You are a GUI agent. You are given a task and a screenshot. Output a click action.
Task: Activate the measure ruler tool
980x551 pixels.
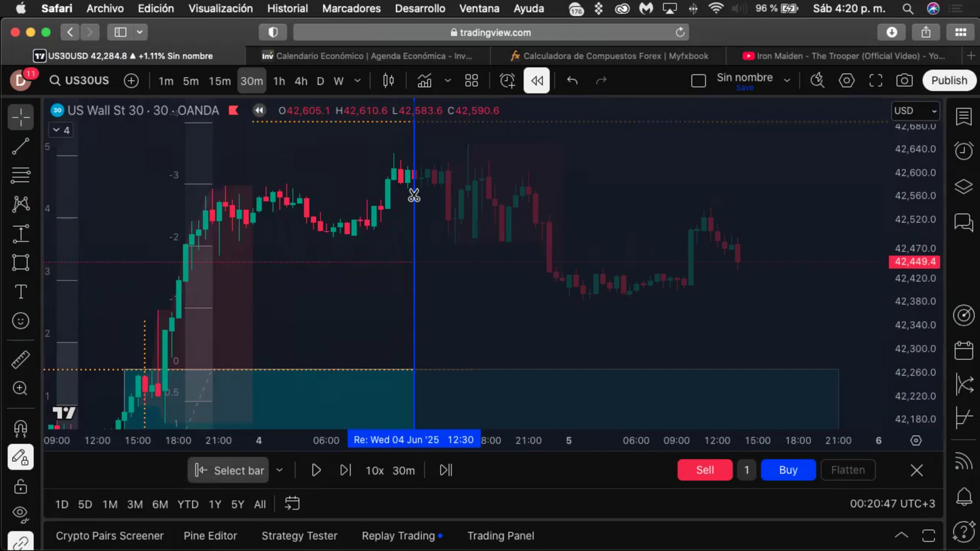[20, 359]
